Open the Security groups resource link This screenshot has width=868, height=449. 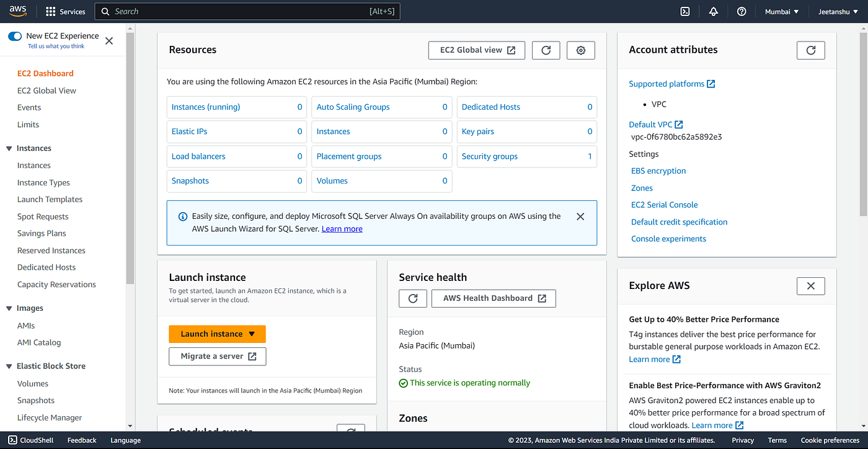tap(489, 156)
